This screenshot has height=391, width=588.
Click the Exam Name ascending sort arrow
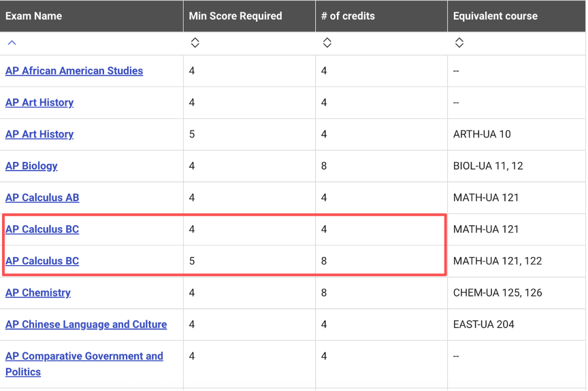tap(12, 43)
